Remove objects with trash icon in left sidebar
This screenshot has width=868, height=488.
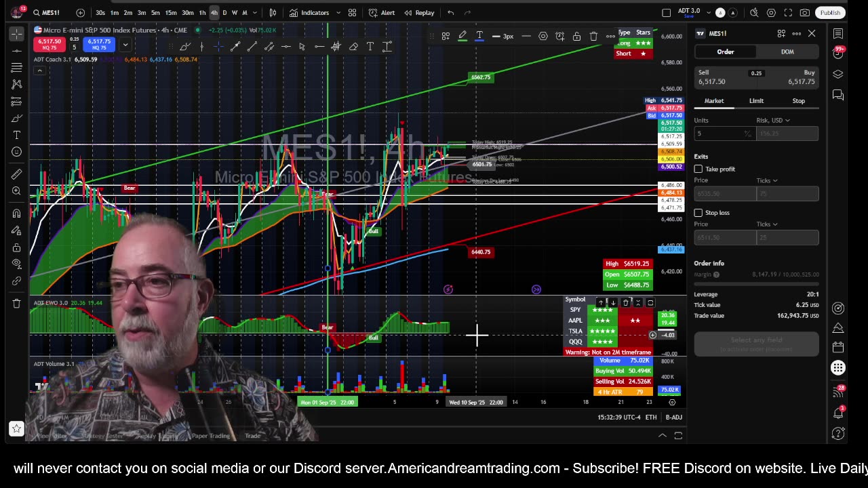[x=17, y=304]
